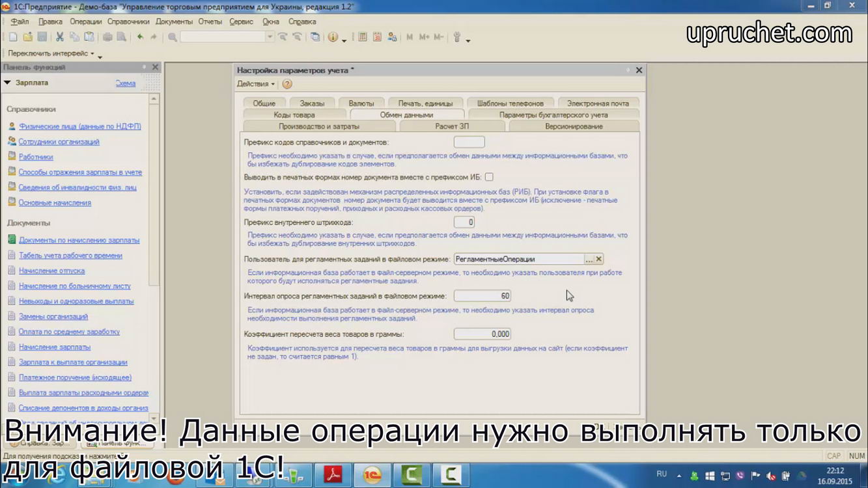The height and width of the screenshot is (488, 868).
Task: Click the Find magnifier toolbar icon
Action: tap(173, 37)
